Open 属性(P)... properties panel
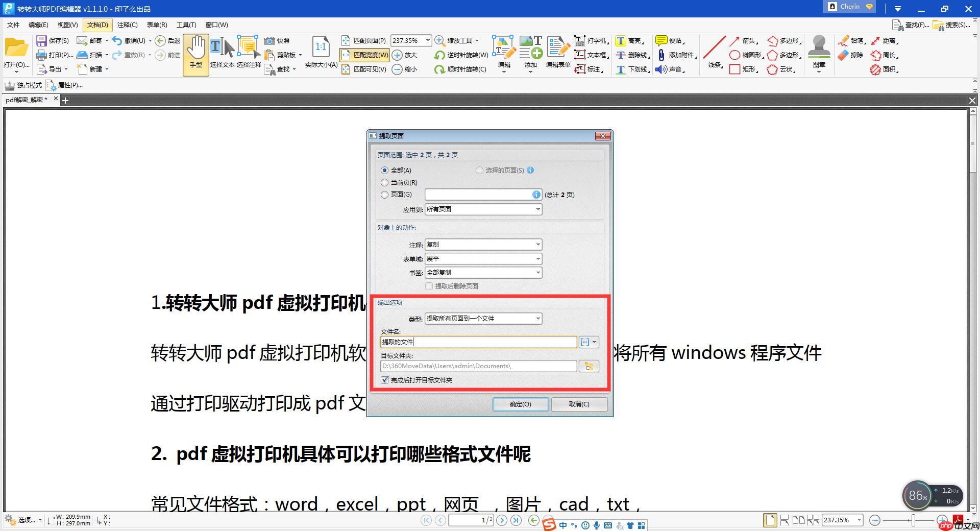 point(64,85)
